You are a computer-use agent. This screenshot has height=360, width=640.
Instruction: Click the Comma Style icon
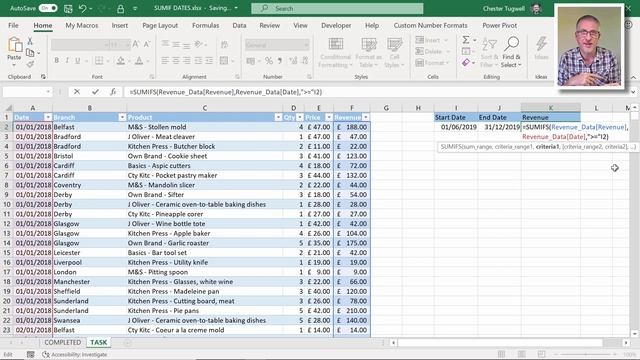[280, 61]
